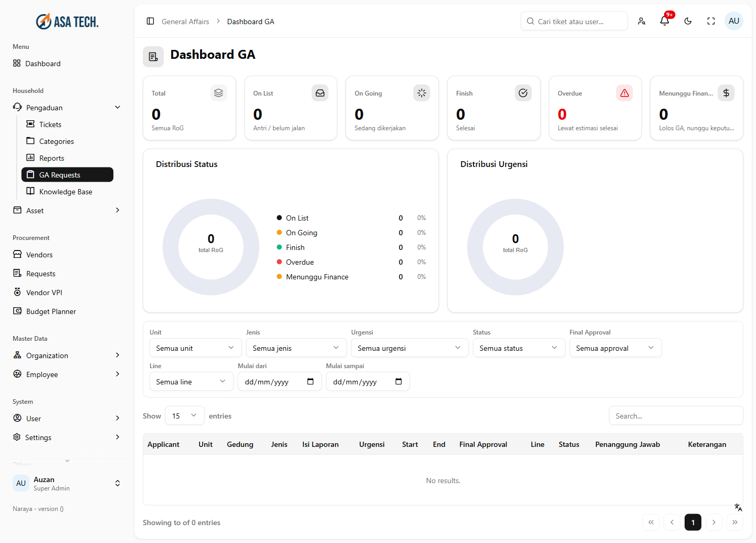The height and width of the screenshot is (543, 756).
Task: Click the On List legend black dot
Action: pyautogui.click(x=279, y=217)
